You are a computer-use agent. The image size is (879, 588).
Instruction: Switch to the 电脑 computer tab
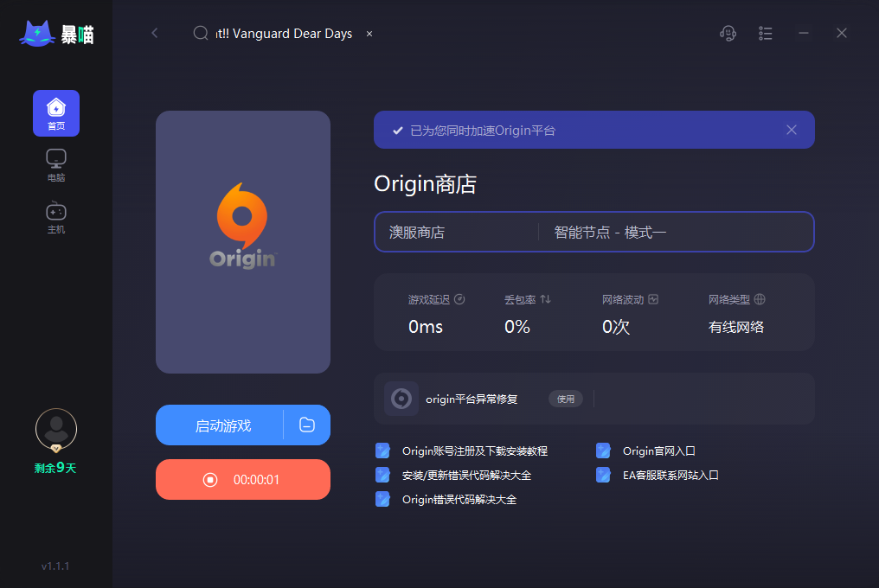click(56, 165)
